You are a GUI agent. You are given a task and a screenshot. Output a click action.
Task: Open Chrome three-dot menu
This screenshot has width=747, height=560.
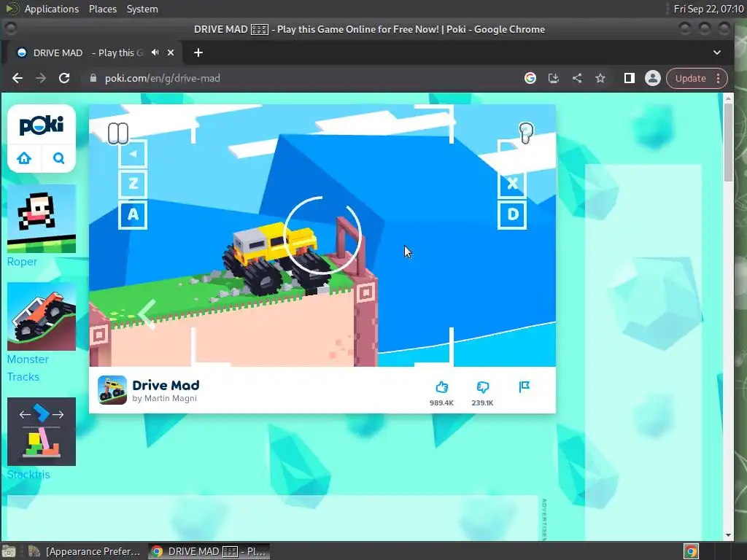pos(719,78)
